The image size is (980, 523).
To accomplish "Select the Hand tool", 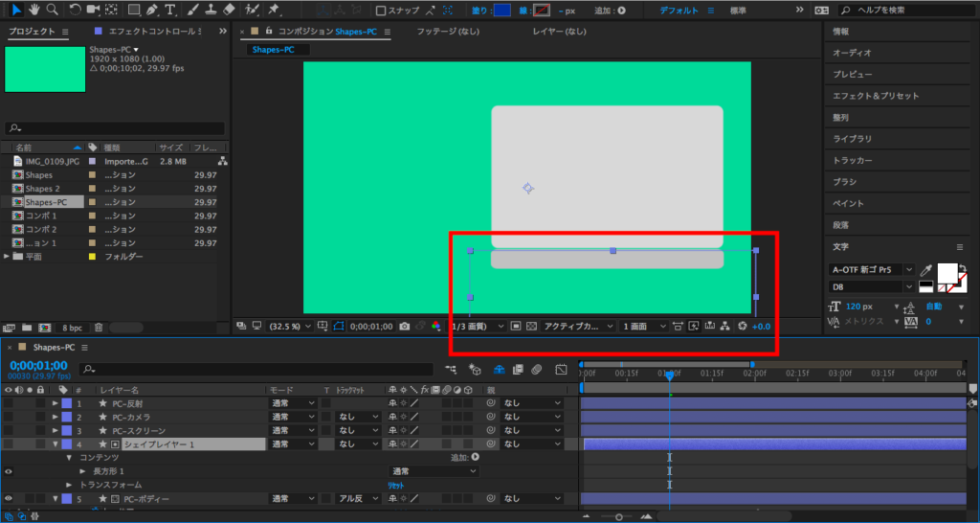I will pyautogui.click(x=33, y=10).
